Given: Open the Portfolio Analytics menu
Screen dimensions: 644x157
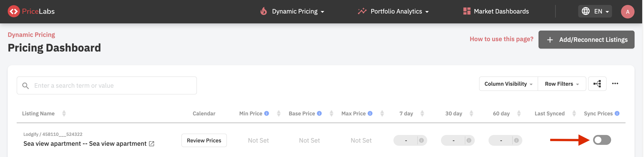Looking at the screenshot, I should [393, 11].
